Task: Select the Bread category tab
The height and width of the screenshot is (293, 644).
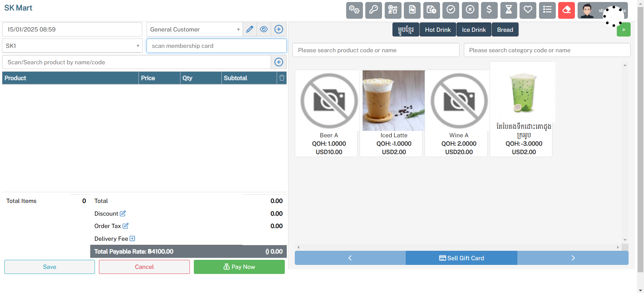Action: pos(505,30)
